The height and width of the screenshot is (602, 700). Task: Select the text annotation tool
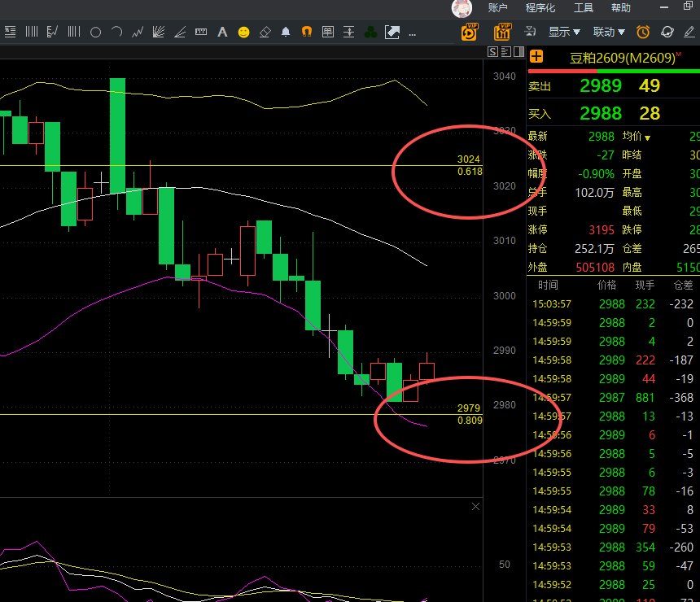222,32
